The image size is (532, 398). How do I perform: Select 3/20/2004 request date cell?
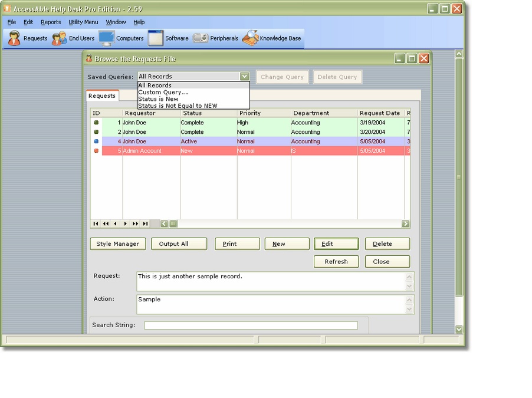point(380,132)
